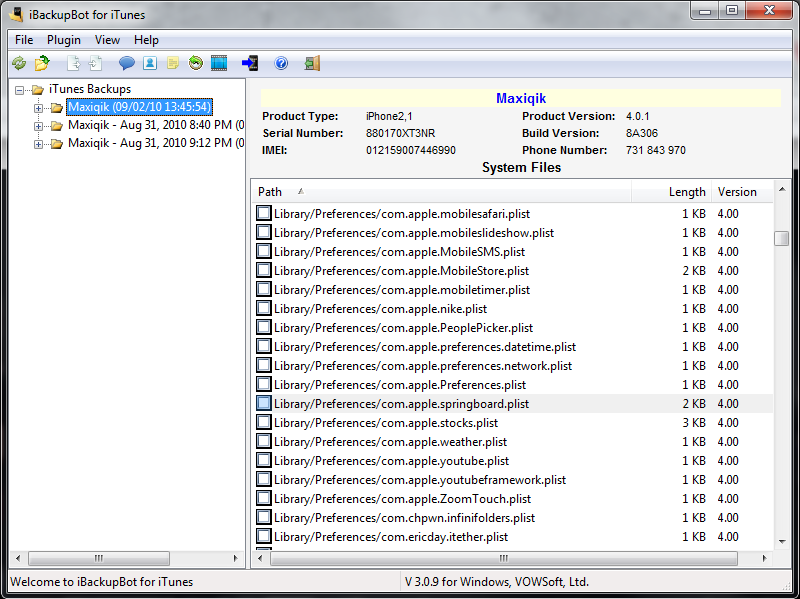This screenshot has width=800, height=599.
Task: Open messages with the speech bubble icon
Action: 127,63
